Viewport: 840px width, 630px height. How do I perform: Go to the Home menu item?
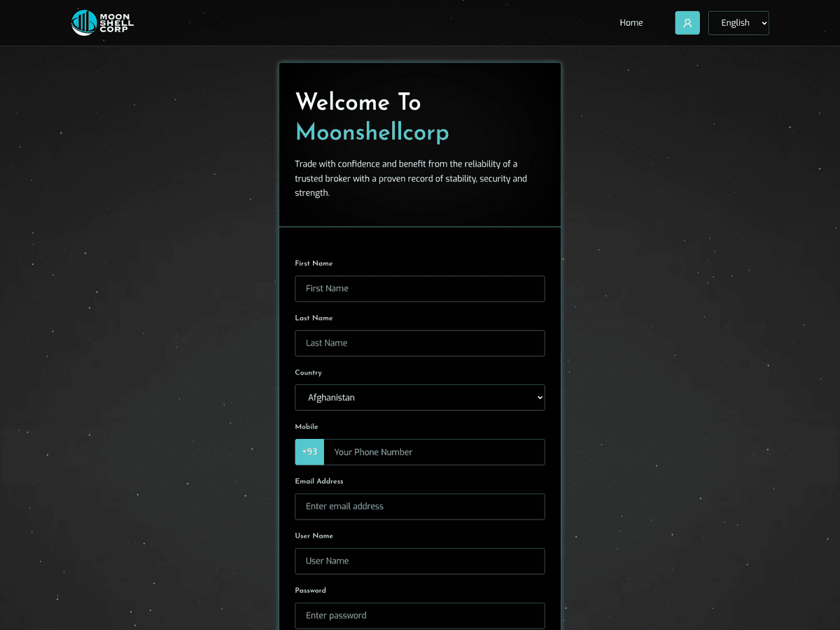coord(631,23)
